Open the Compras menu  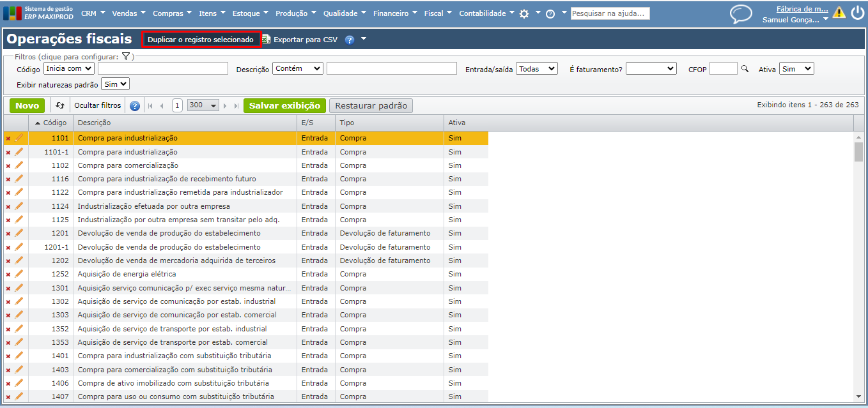173,13
